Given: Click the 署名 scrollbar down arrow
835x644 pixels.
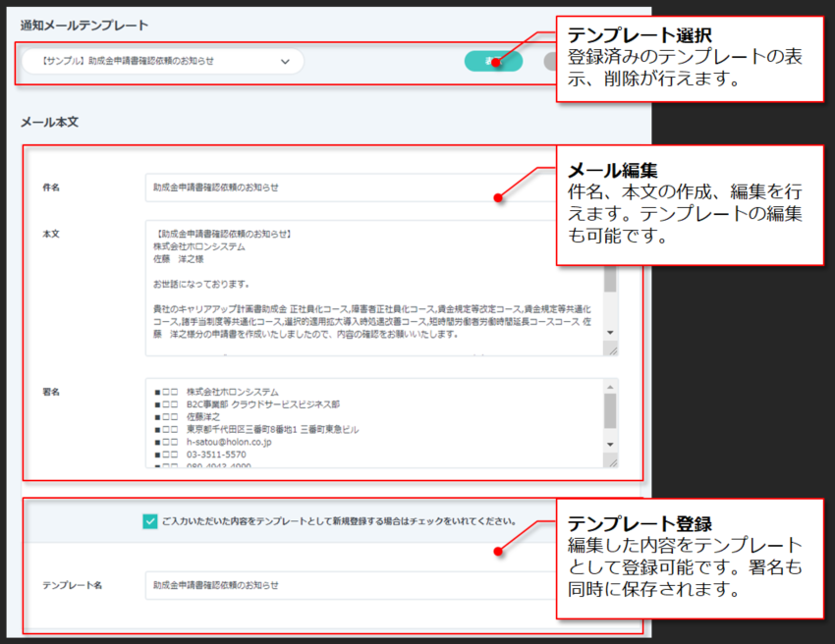Looking at the screenshot, I should [x=610, y=445].
